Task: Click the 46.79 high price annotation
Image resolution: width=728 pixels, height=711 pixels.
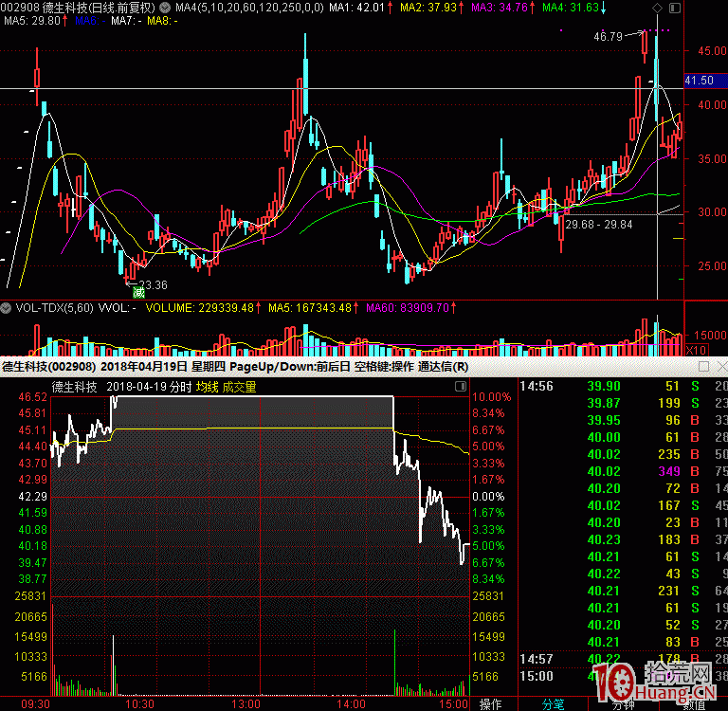Action: tap(608, 37)
